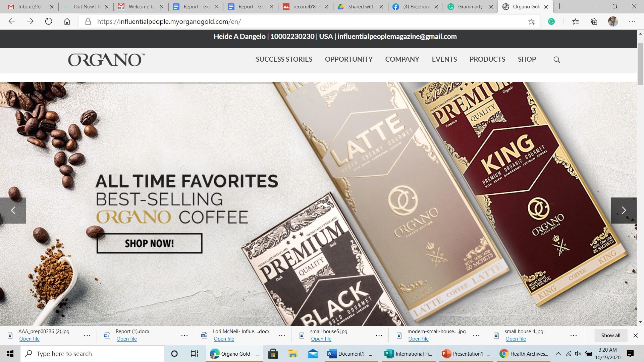Open browser Settings and more menu

coord(632,21)
